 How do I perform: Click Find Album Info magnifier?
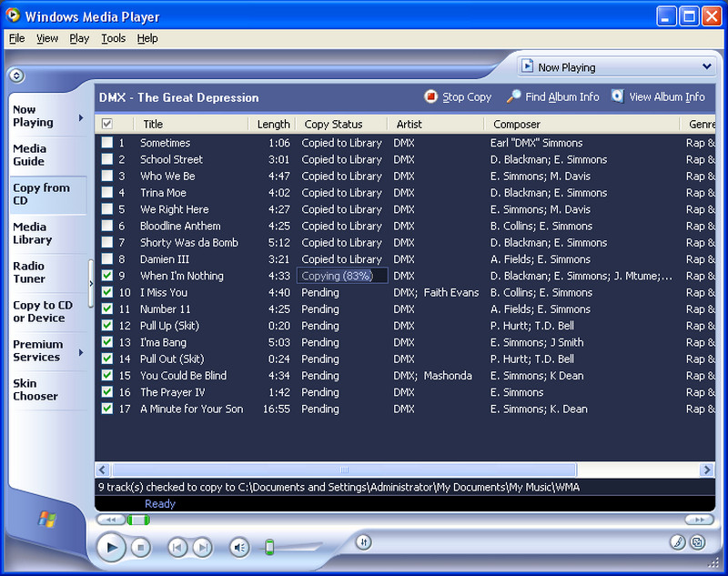514,96
